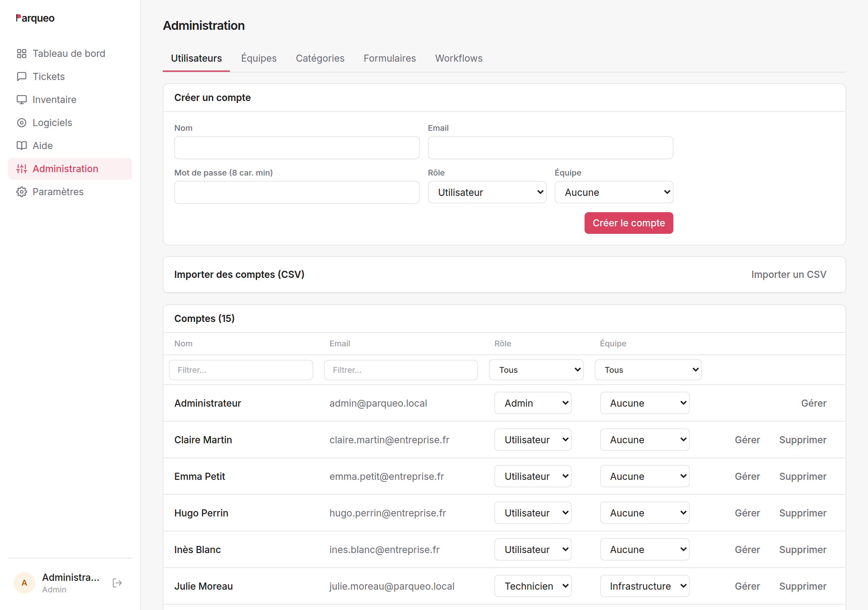Click the Comptes (15) heading
The height and width of the screenshot is (610, 868).
point(204,319)
